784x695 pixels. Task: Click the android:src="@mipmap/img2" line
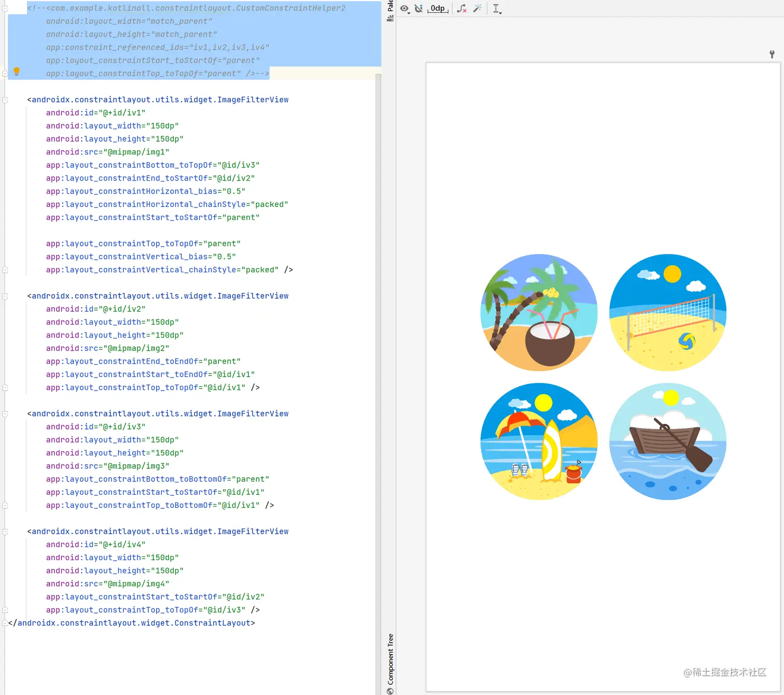point(107,348)
